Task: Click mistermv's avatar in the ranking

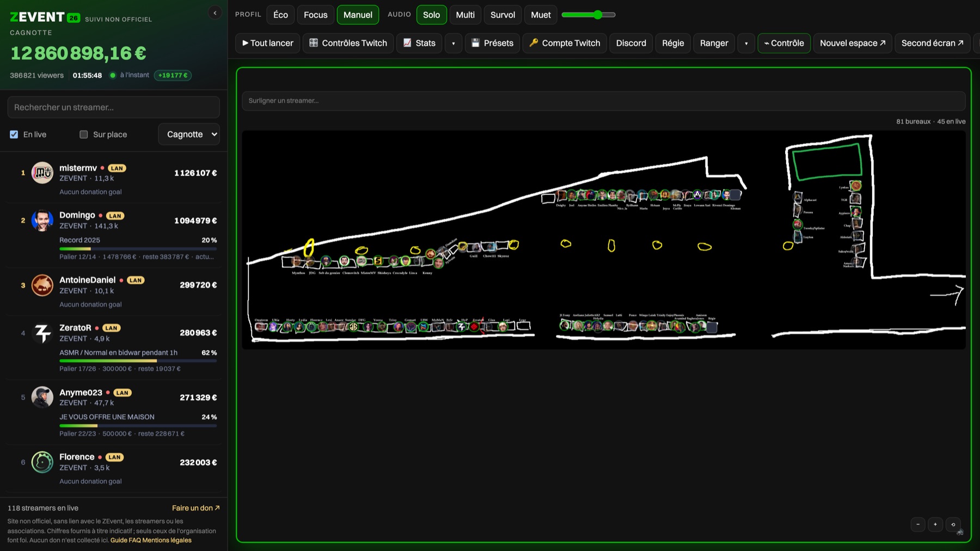Action: [42, 173]
